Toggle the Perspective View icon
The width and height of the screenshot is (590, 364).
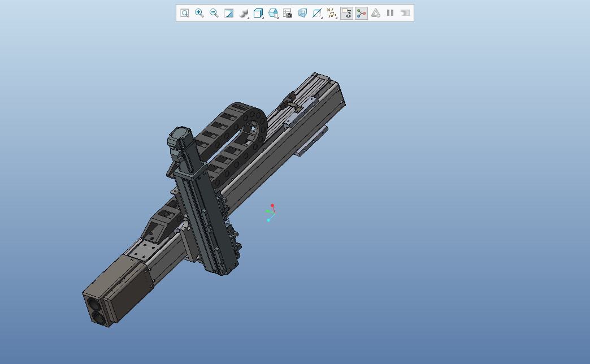pos(302,13)
